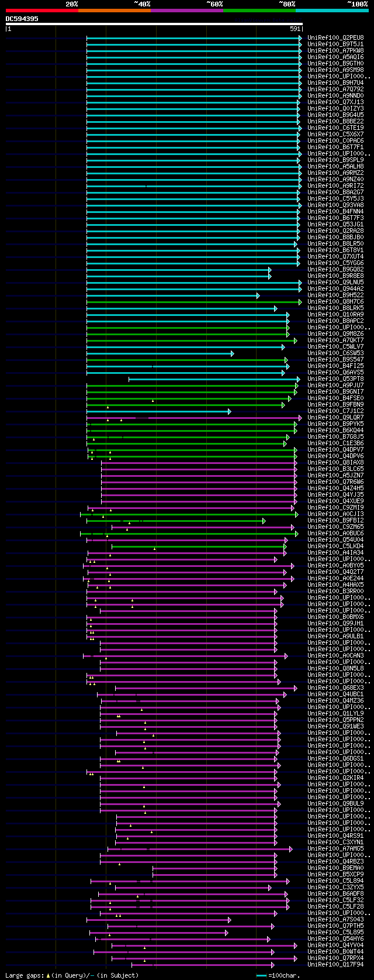Click the orange ~40% identity legend segment
The image size is (374, 980).
(114, 11)
